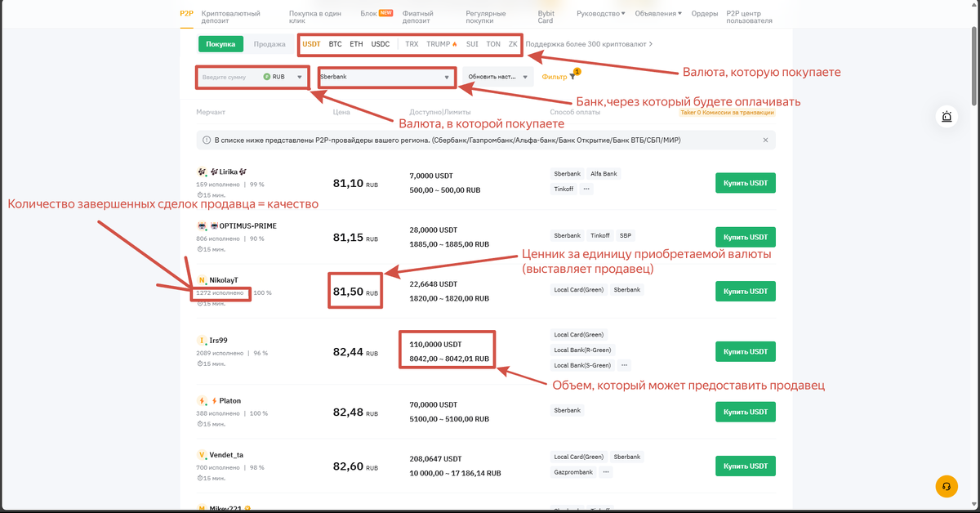The image size is (980, 513).
Task: Expand the Руководство menu
Action: pyautogui.click(x=601, y=14)
